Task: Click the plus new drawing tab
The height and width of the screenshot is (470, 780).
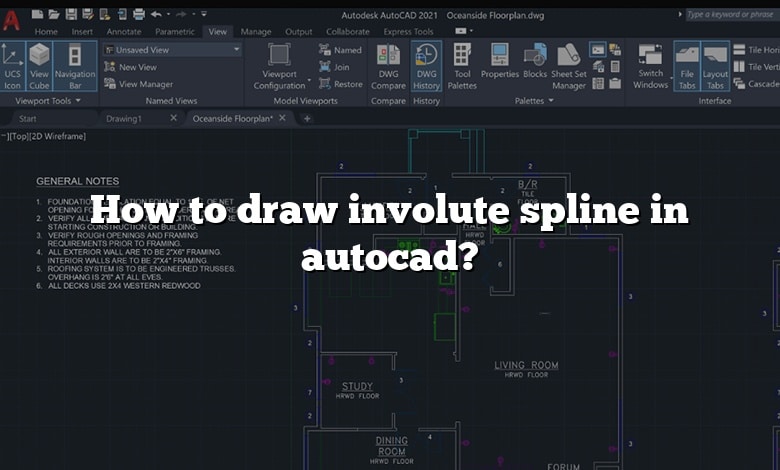Action: coord(307,118)
